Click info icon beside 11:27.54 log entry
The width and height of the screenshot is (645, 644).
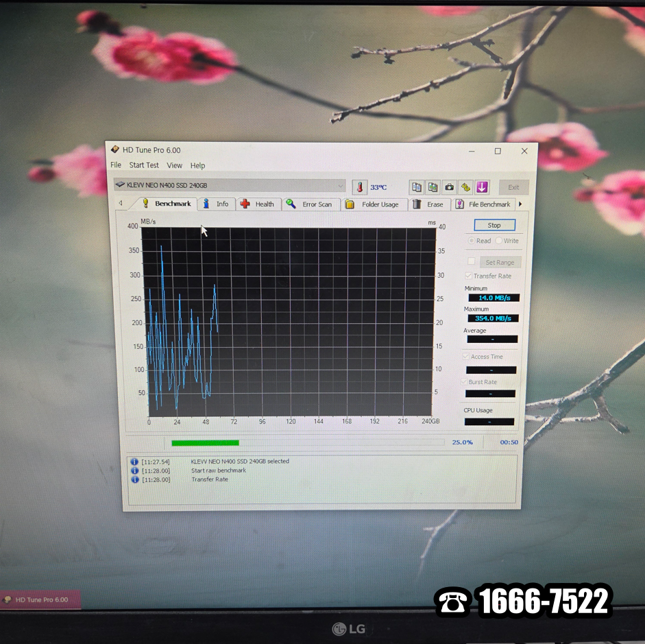[x=134, y=462]
